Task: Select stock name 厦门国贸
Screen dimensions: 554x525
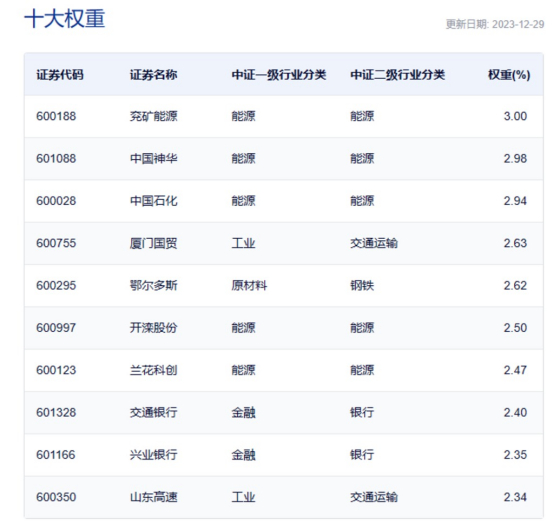Action: pos(153,243)
